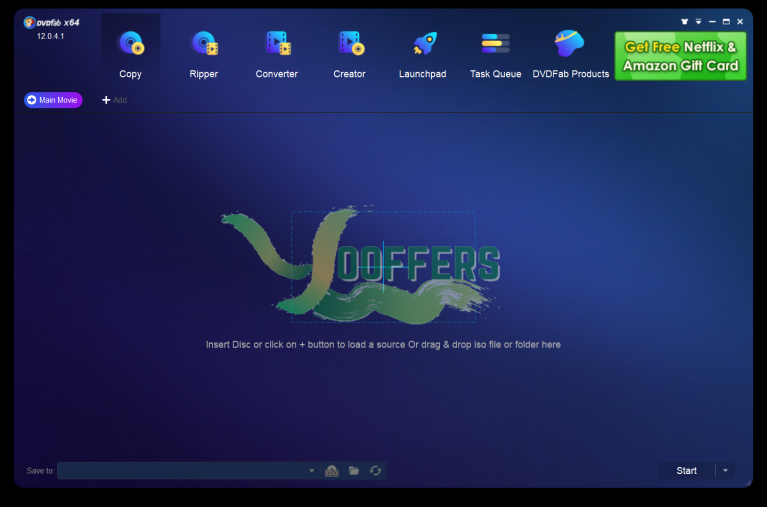This screenshot has height=507, width=767.
Task: Select ISO image output icon
Action: click(332, 470)
